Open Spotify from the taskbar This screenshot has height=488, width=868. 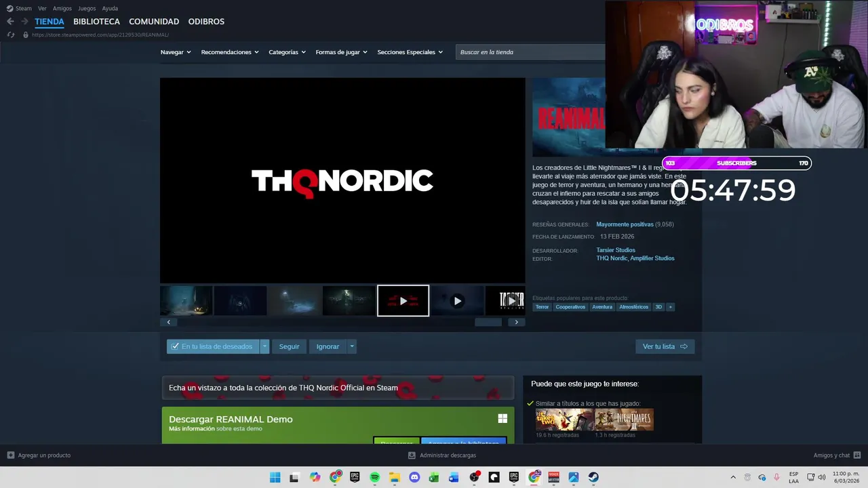[x=375, y=477]
